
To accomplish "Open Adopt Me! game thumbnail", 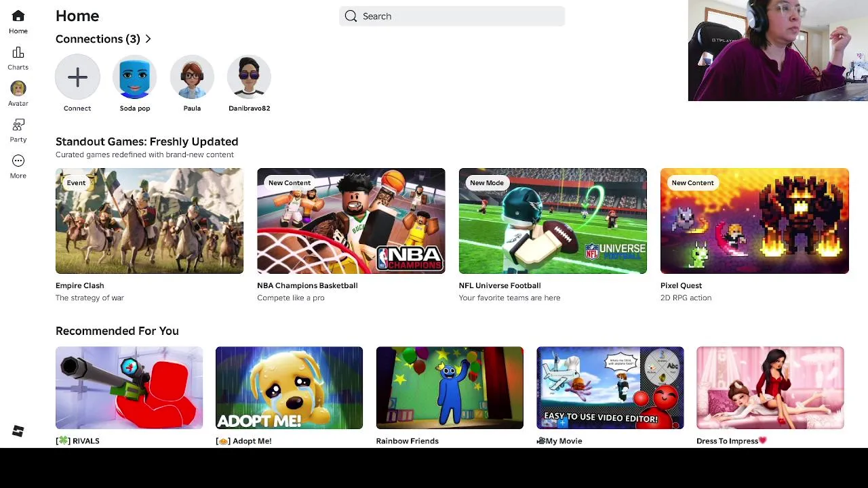I will pos(289,388).
